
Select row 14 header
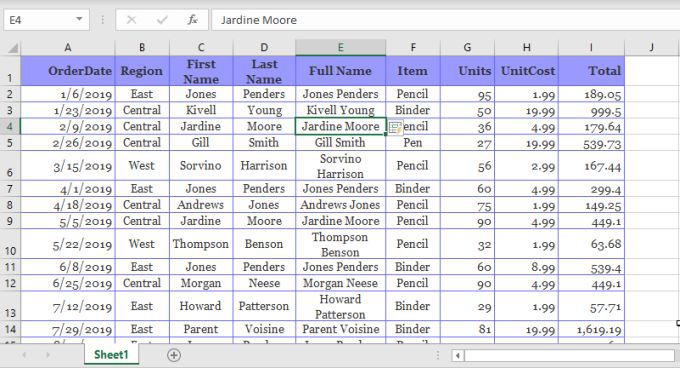[x=10, y=329]
